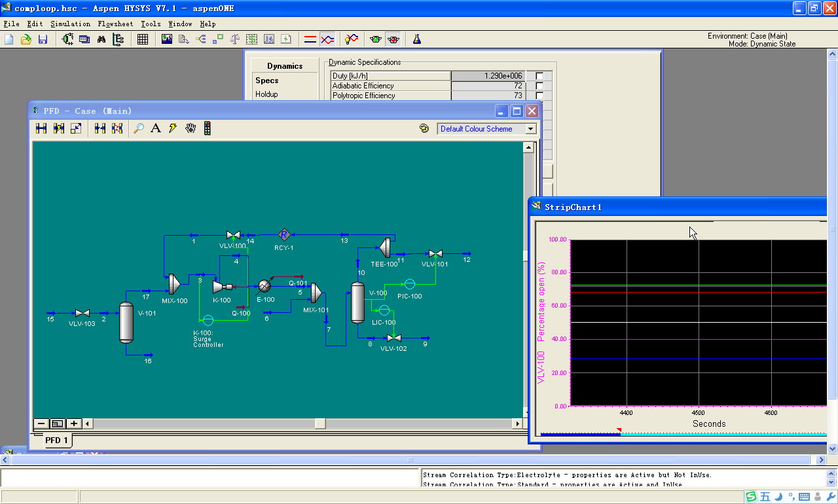Open the Help menu
This screenshot has height=504, width=838.
[208, 24]
